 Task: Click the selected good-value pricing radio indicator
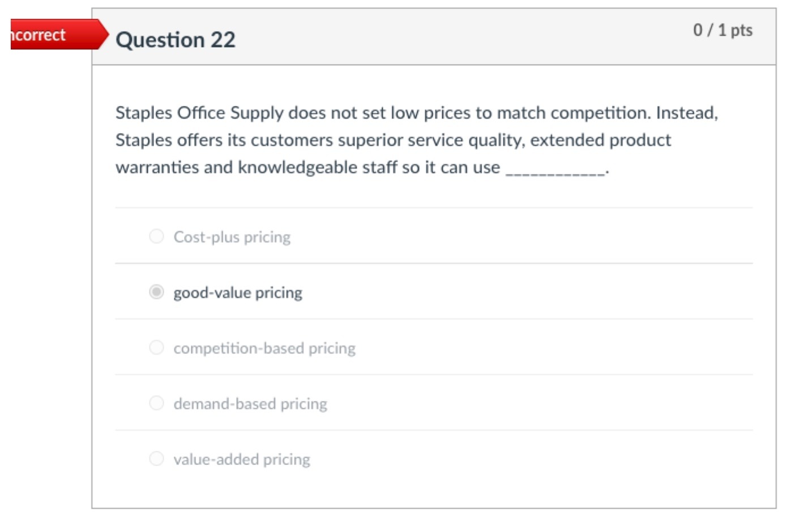point(156,292)
